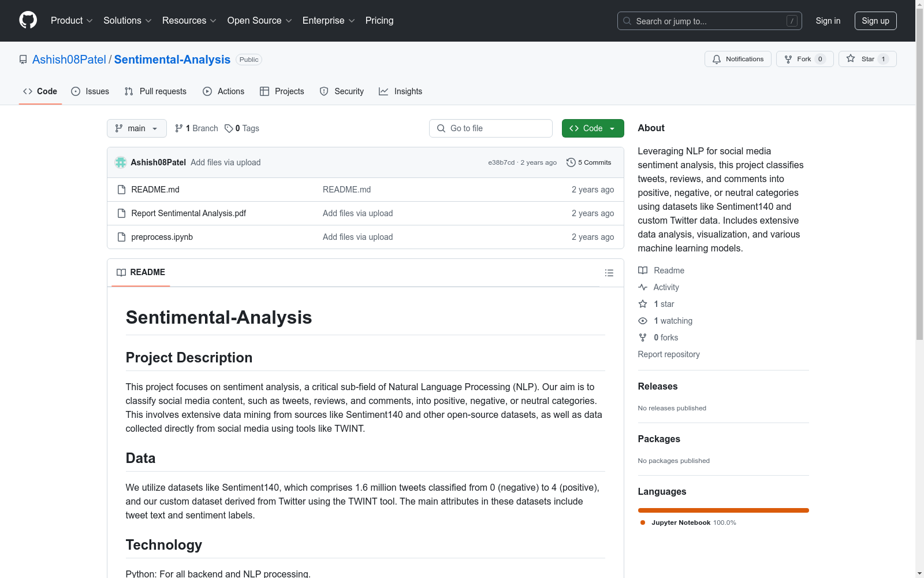Open the GitHub homepage logo
The image size is (924, 578).
click(28, 20)
